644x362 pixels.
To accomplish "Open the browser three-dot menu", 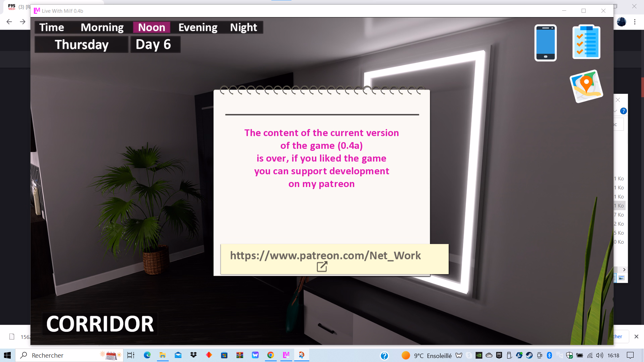I will pos(635,22).
